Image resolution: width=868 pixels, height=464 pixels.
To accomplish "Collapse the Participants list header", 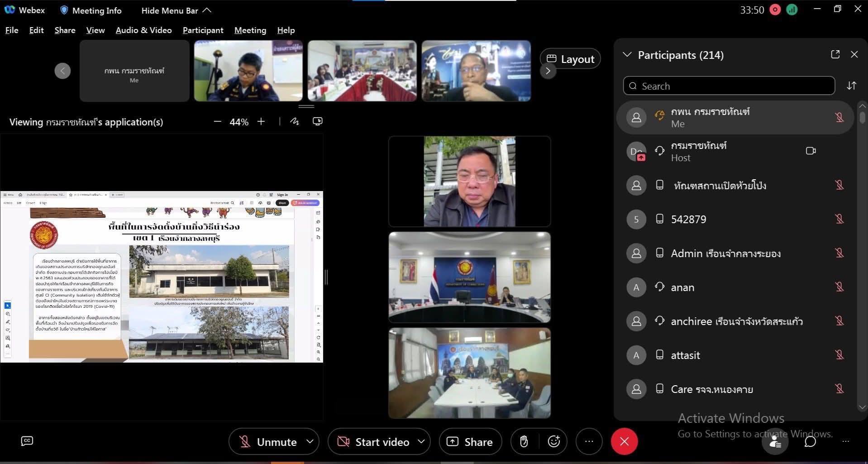I will point(627,55).
